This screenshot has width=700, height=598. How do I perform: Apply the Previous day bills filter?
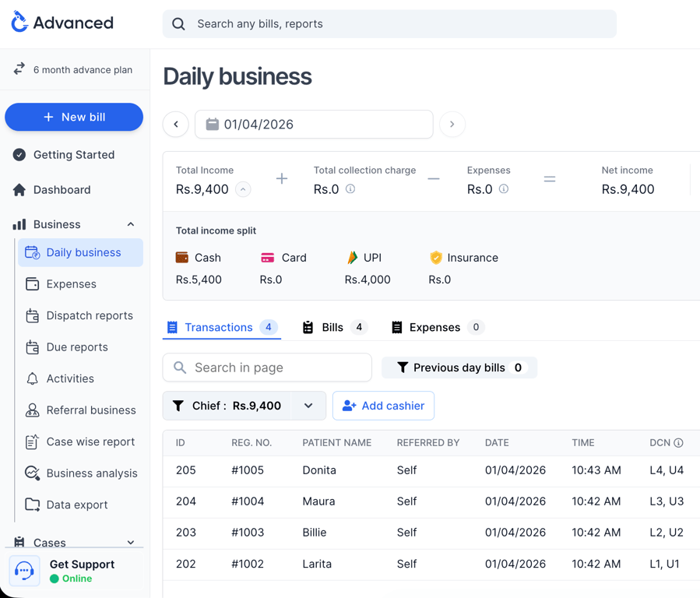(x=459, y=367)
